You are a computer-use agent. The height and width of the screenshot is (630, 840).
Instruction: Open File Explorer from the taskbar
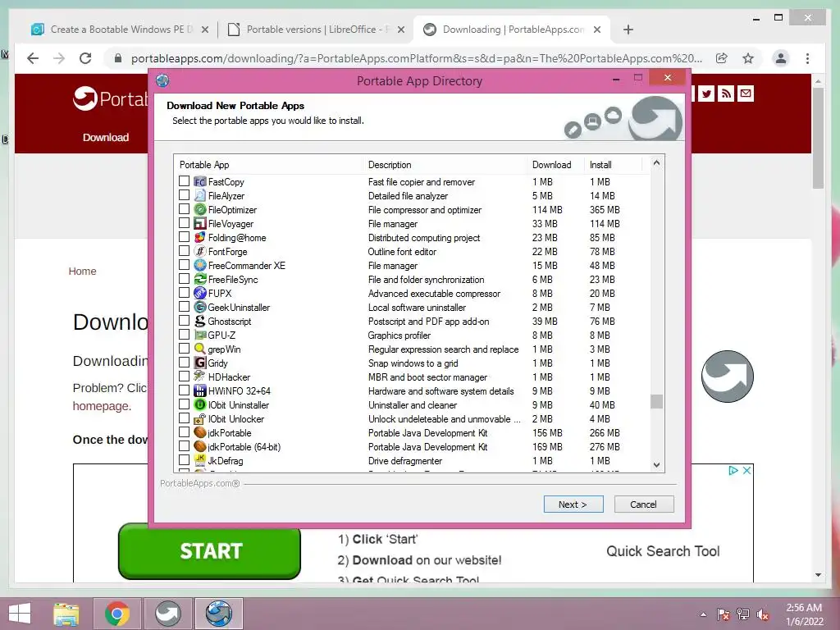pyautogui.click(x=66, y=614)
